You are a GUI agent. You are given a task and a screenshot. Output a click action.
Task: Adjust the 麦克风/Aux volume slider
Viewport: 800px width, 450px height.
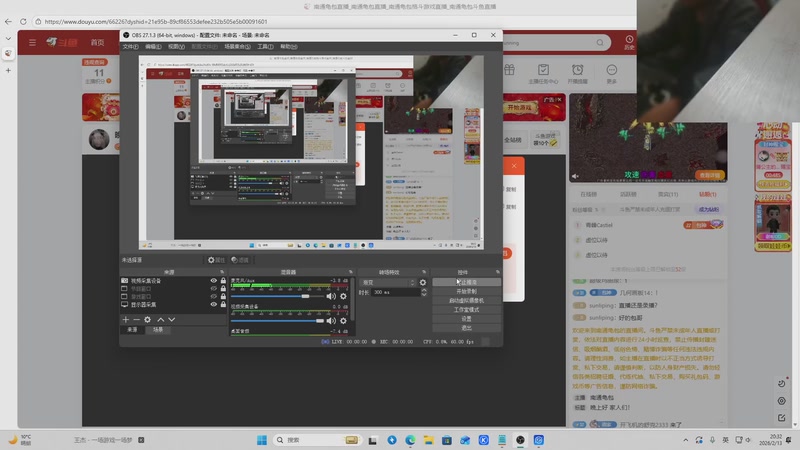click(x=277, y=296)
